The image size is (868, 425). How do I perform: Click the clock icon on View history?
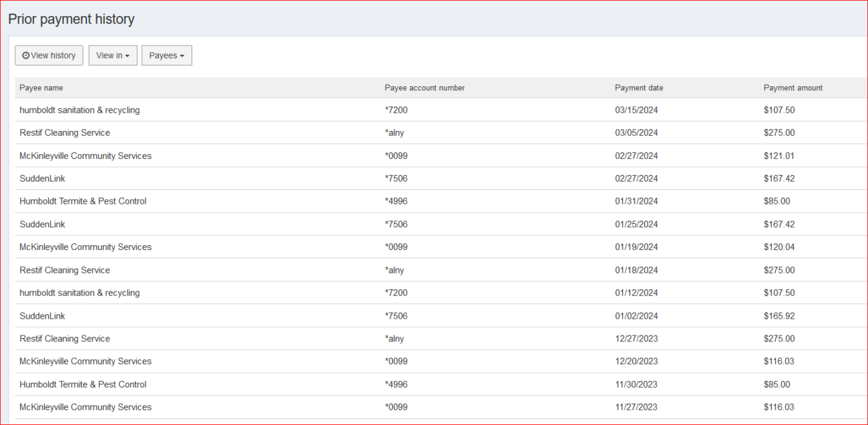26,55
